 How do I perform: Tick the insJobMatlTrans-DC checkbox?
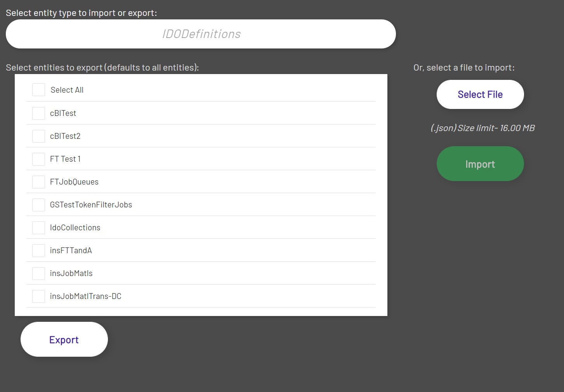tap(38, 296)
